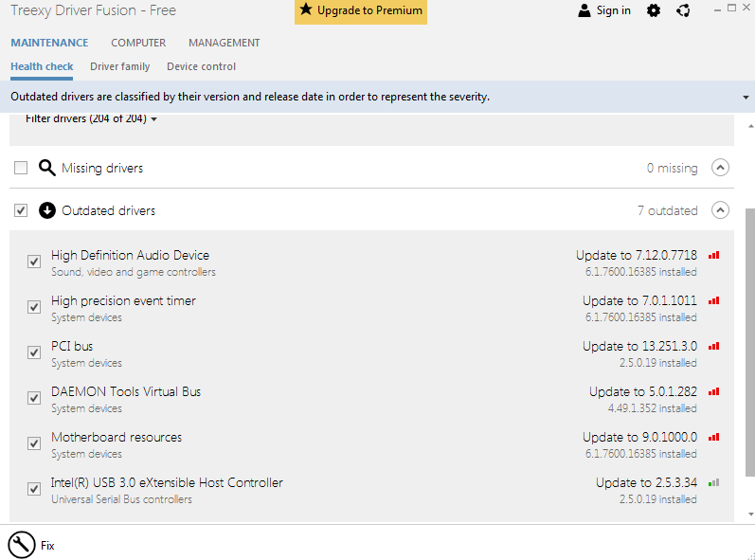Click green severity bars for Intel USB 3.0 controller
The height and width of the screenshot is (560, 755).
[713, 482]
